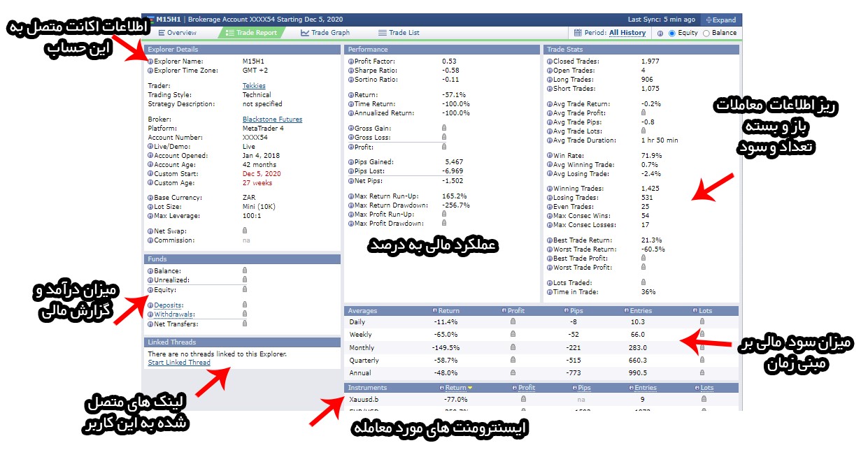Click the info icon next to Closed Trades

coord(548,61)
